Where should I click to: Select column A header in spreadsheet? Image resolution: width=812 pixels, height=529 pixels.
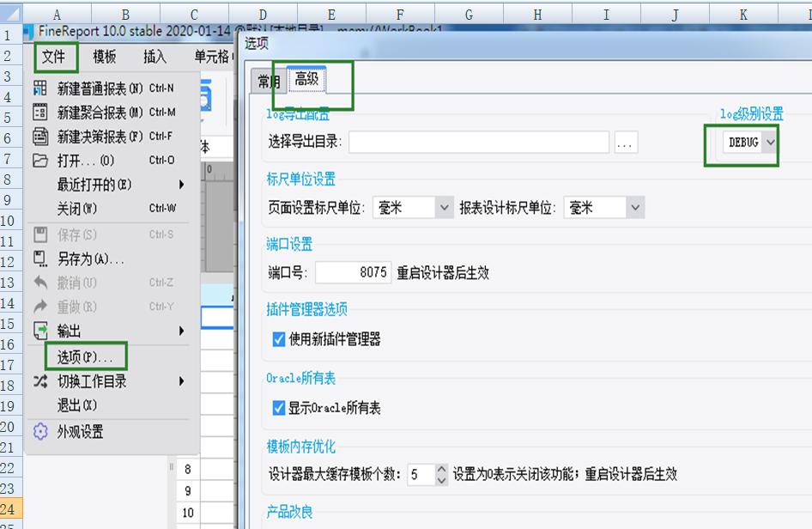(x=57, y=14)
